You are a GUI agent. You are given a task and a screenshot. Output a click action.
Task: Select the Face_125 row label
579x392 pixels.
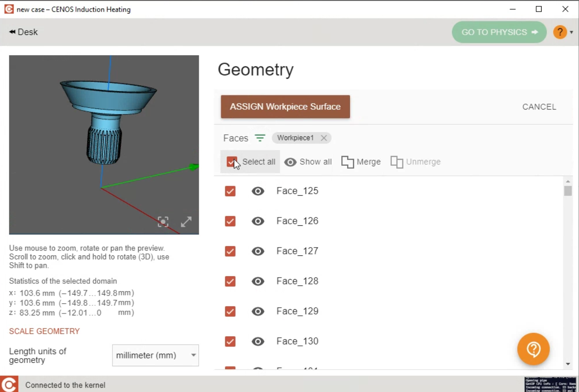coord(297,191)
